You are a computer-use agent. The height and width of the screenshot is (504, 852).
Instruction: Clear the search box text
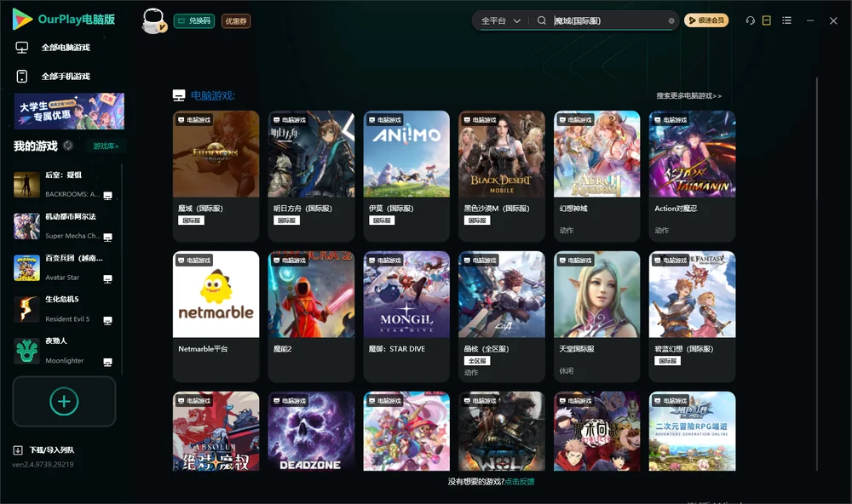pyautogui.click(x=671, y=21)
